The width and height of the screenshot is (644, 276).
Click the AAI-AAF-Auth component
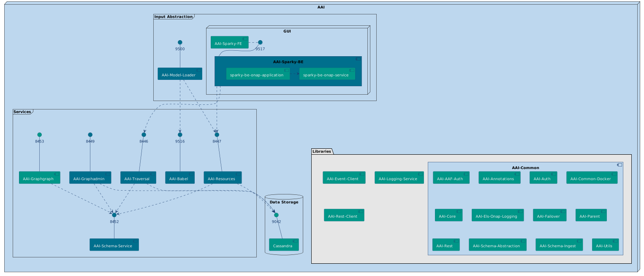[x=451, y=178]
